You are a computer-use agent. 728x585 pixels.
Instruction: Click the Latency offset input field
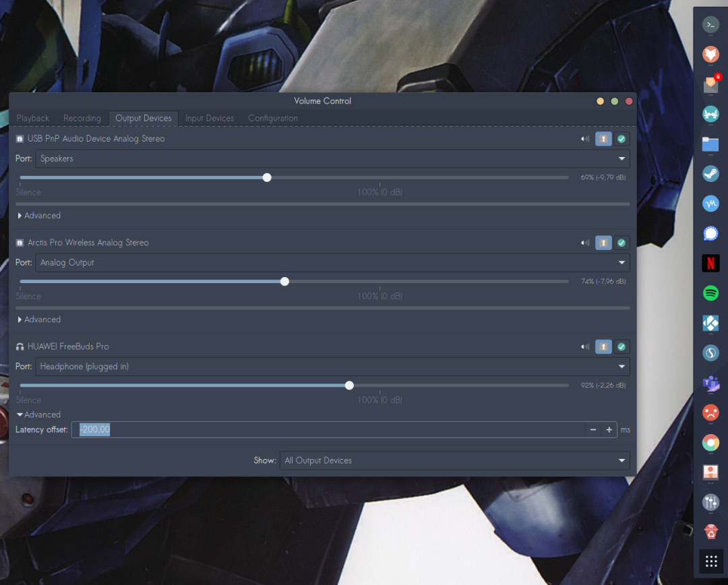click(x=328, y=430)
